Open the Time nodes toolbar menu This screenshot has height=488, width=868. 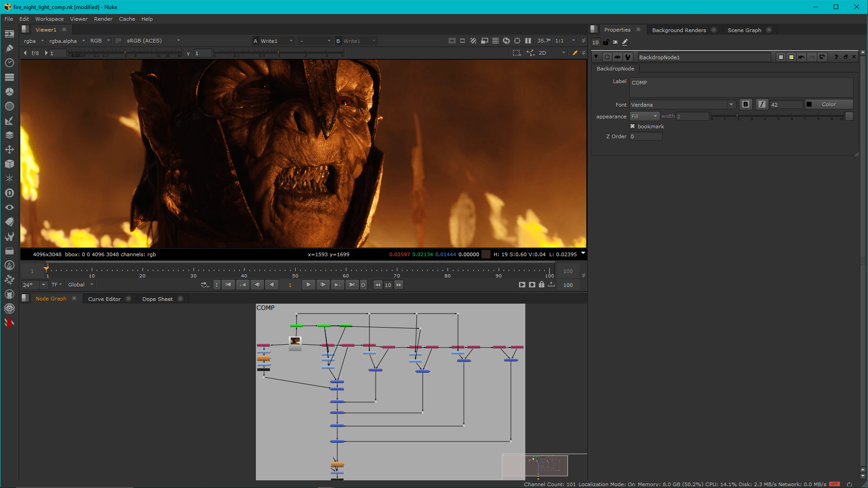click(9, 63)
